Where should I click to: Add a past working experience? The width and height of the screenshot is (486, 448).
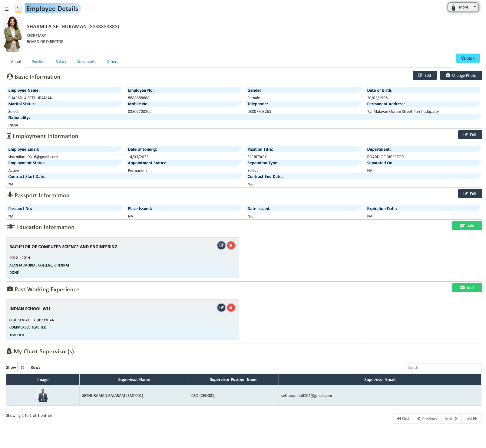coord(467,288)
